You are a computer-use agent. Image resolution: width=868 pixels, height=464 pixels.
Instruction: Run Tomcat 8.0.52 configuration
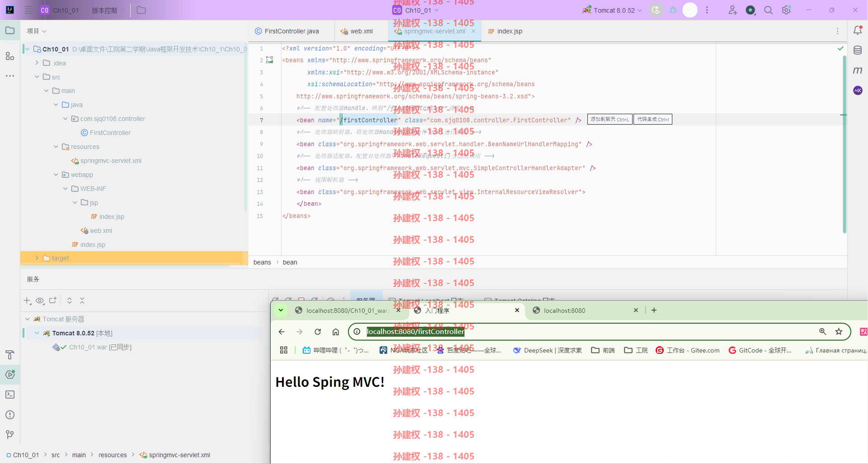pyautogui.click(x=656, y=10)
